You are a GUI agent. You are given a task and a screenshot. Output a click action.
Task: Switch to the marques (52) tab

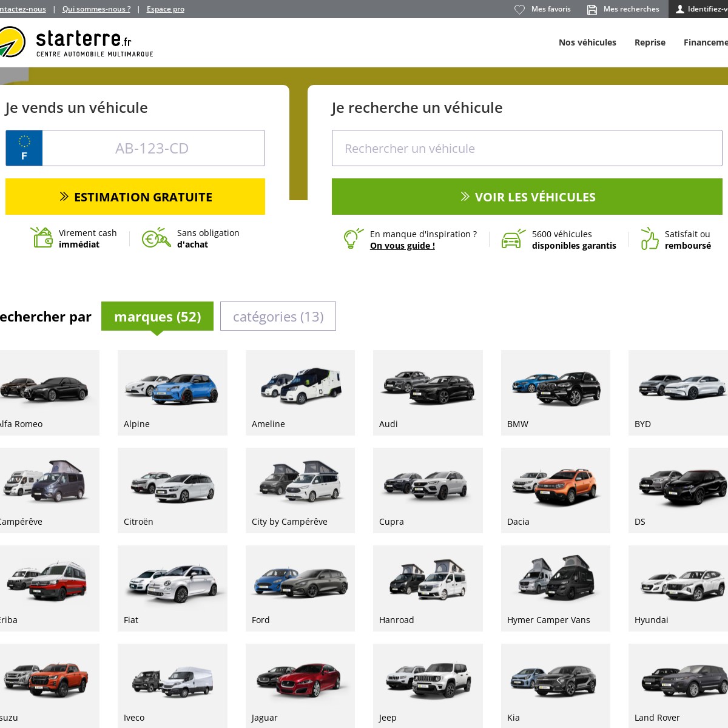pyautogui.click(x=157, y=316)
